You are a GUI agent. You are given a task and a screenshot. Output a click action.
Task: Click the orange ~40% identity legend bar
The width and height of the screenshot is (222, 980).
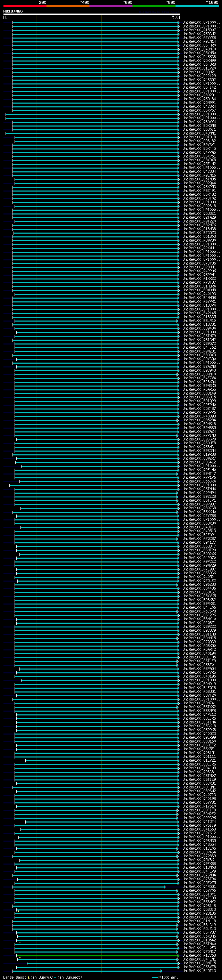(68, 6)
